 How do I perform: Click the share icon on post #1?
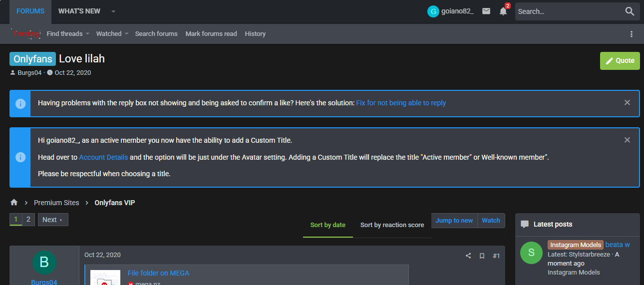click(468, 256)
